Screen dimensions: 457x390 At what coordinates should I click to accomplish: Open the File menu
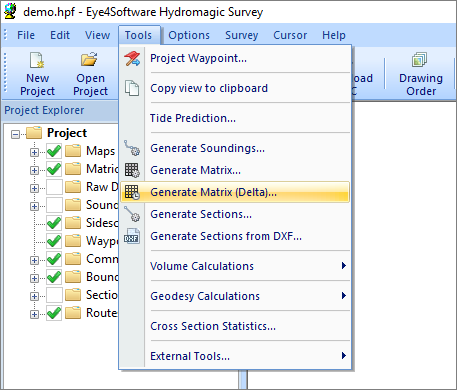[26, 35]
